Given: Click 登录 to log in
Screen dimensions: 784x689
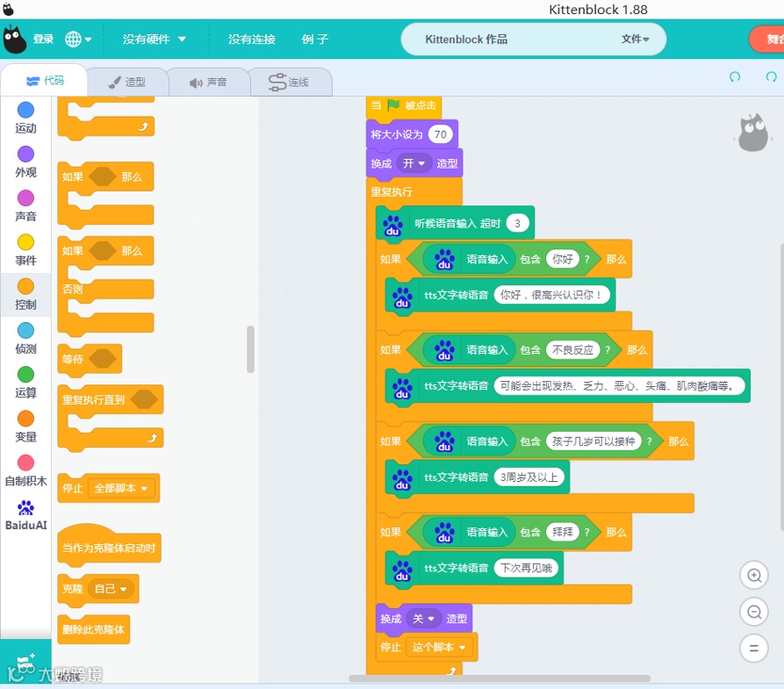Looking at the screenshot, I should point(43,39).
